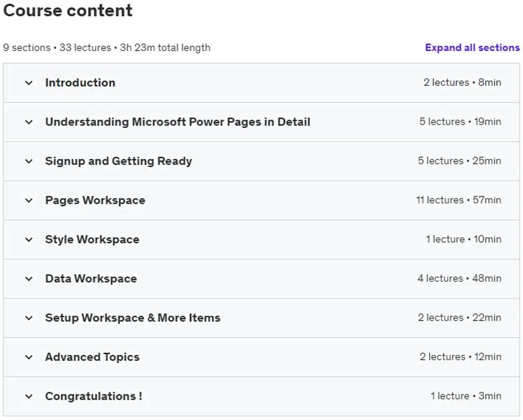Click '11 lectures • 57min' text
This screenshot has height=420, width=523.
coord(459,200)
